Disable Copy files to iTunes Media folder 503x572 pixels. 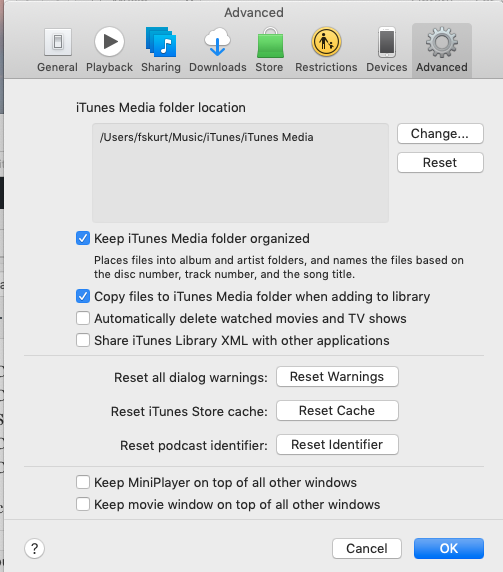tap(83, 296)
